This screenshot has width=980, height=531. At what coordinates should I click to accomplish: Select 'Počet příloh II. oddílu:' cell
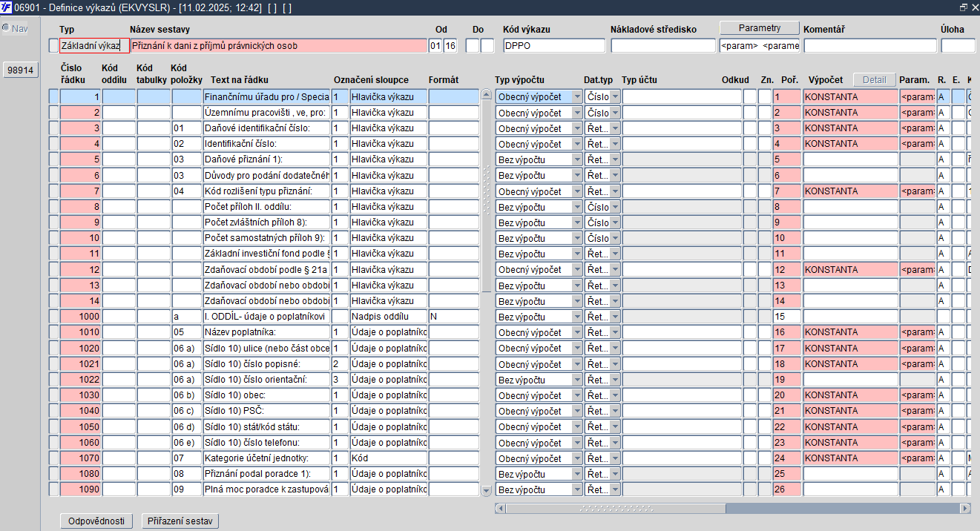pyautogui.click(x=266, y=207)
